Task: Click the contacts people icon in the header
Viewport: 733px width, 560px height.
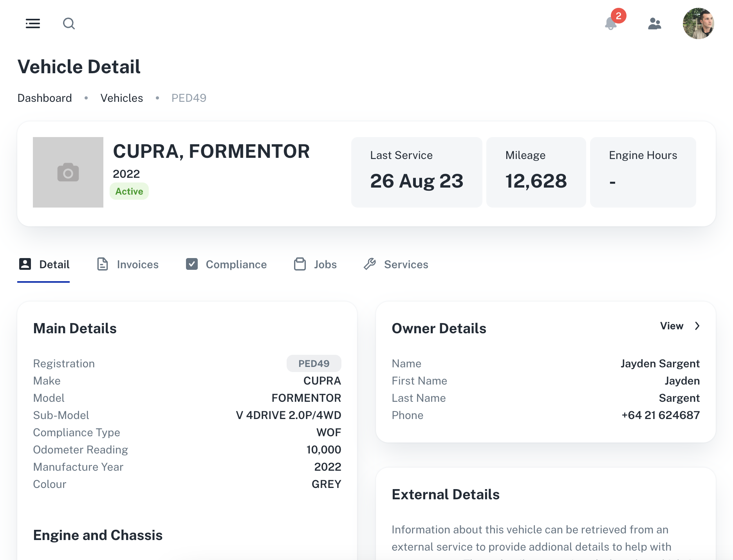Action: [655, 23]
